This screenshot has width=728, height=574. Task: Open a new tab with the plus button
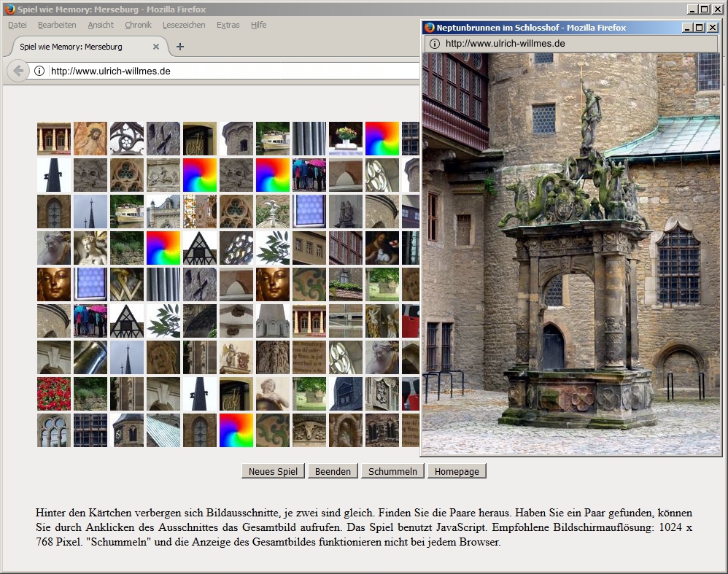click(180, 47)
